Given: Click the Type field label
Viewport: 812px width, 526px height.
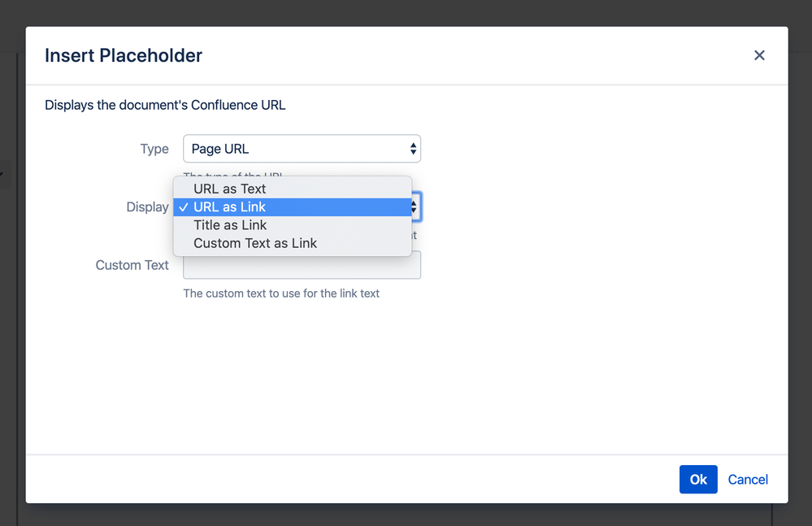Looking at the screenshot, I should coord(154,149).
